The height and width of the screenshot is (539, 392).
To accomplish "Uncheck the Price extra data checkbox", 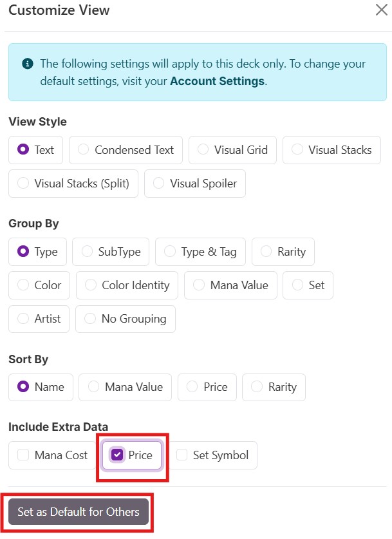I will (117, 455).
